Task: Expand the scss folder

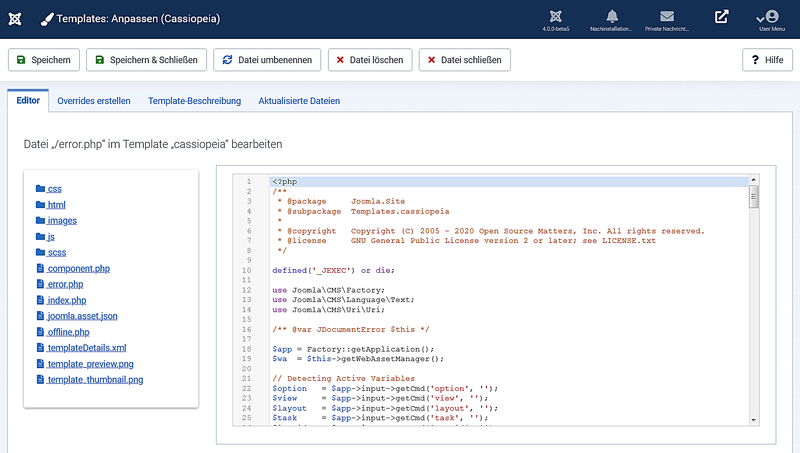Action: tap(57, 253)
